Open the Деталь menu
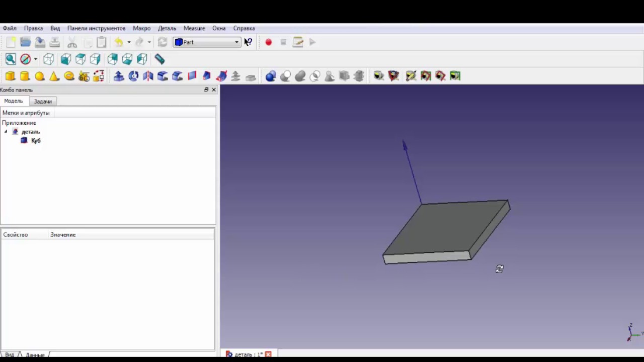The width and height of the screenshot is (644, 362). [x=167, y=28]
